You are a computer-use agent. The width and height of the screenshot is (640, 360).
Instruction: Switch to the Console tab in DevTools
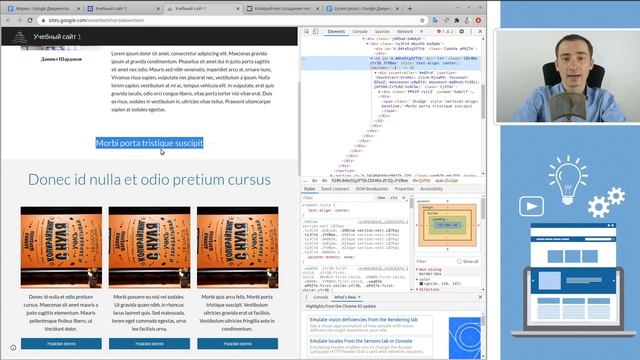[x=360, y=31]
